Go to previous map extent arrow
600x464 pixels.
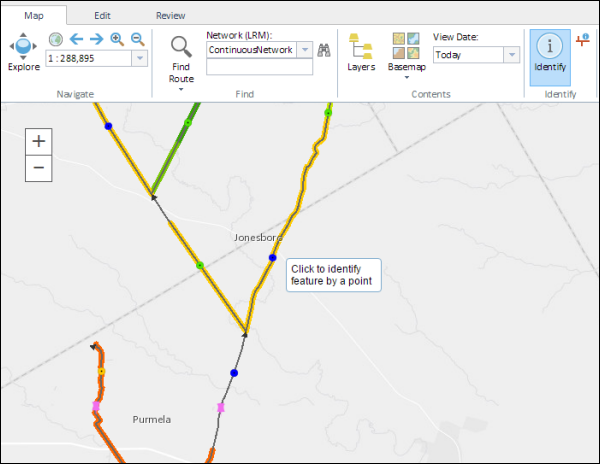76,39
